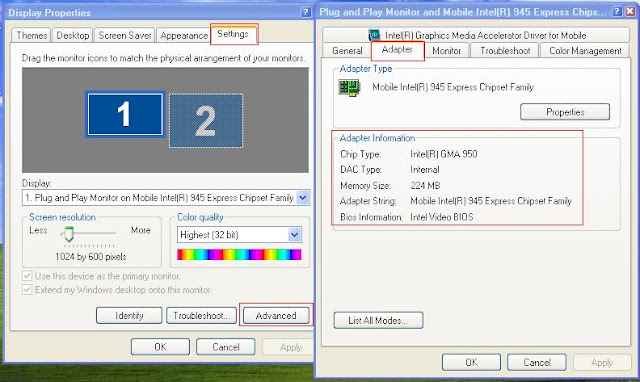This screenshot has height=382, width=640.
Task: Click OK in Display Properties
Action: click(x=160, y=347)
